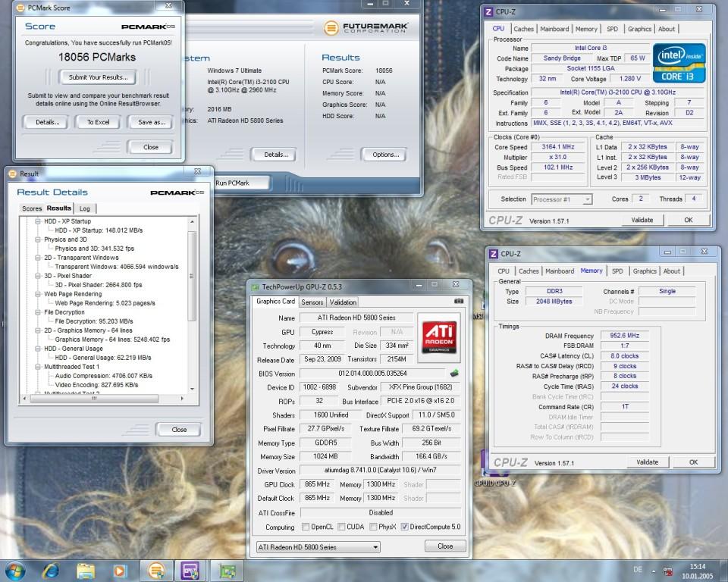Collapse the HDD - XP Startup tree node
Image resolution: width=728 pixels, height=582 pixels.
coord(38,221)
